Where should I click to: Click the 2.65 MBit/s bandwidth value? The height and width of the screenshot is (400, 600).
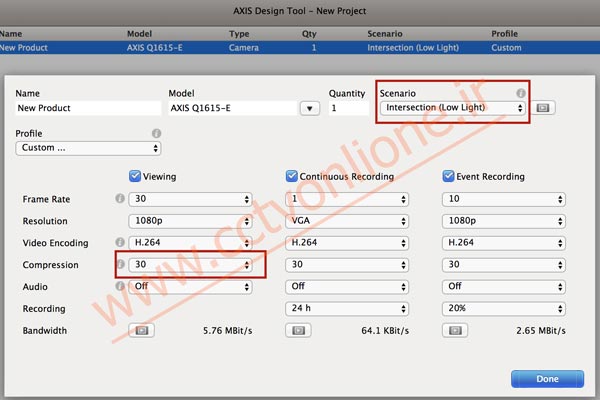click(x=541, y=330)
